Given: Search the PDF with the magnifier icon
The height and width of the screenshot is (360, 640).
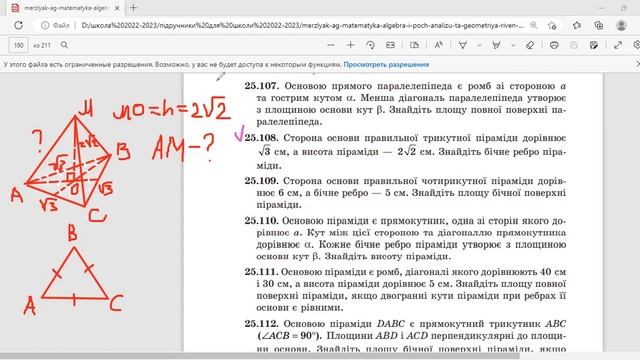Looking at the screenshot, I should (64, 45).
